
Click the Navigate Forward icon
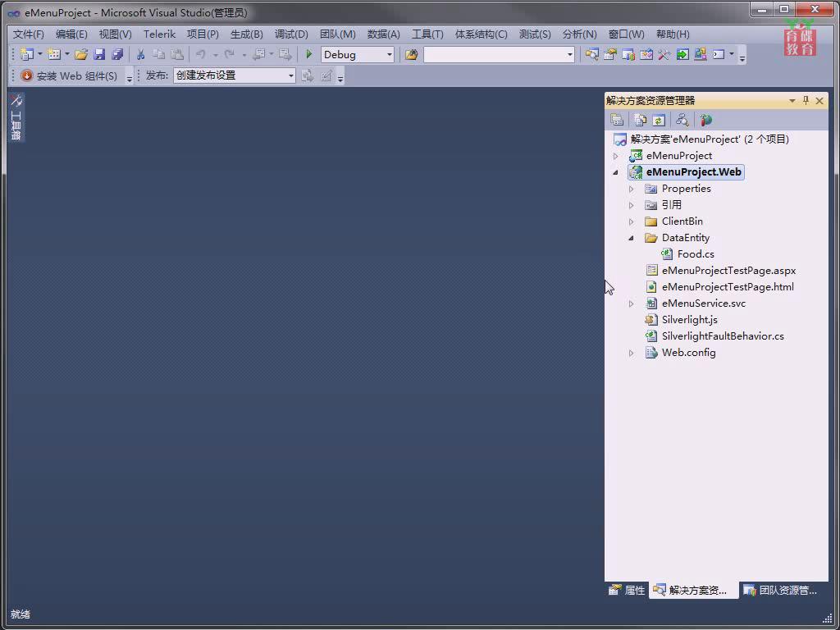point(285,54)
